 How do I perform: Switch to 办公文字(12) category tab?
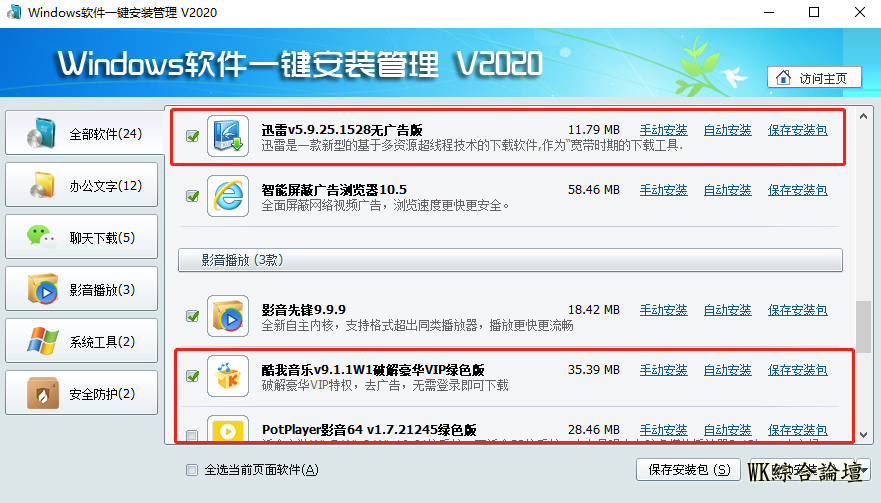[81, 185]
